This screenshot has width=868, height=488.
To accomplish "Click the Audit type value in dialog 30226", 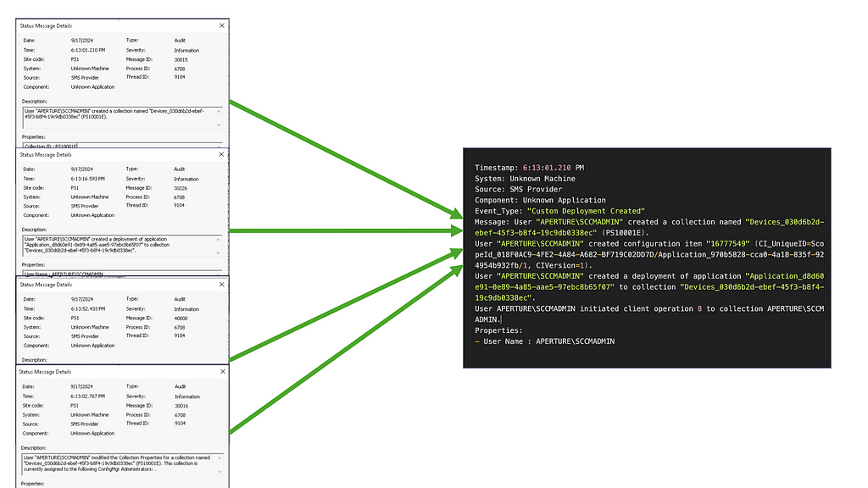I will (x=180, y=169).
